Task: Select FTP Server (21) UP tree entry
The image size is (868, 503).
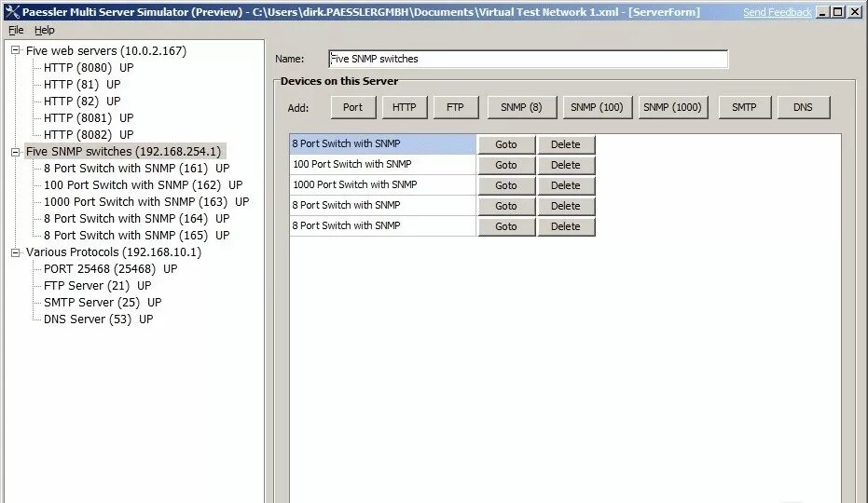Action: point(97,286)
